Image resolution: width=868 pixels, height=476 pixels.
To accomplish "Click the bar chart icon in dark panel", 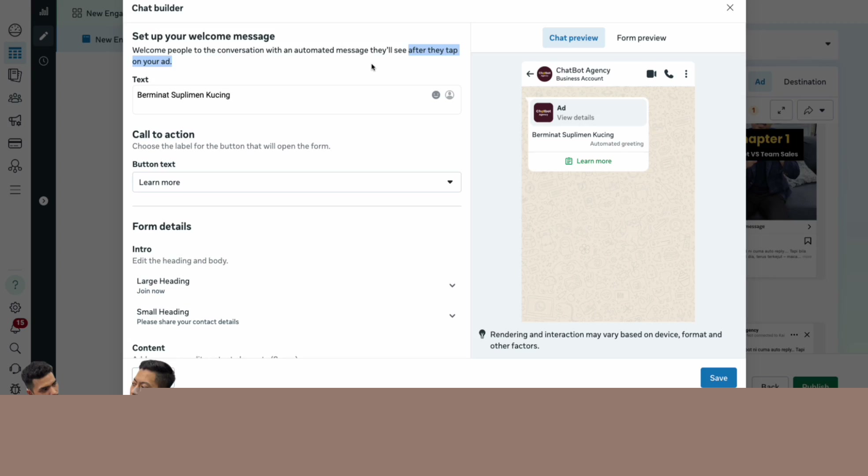I will (x=43, y=11).
